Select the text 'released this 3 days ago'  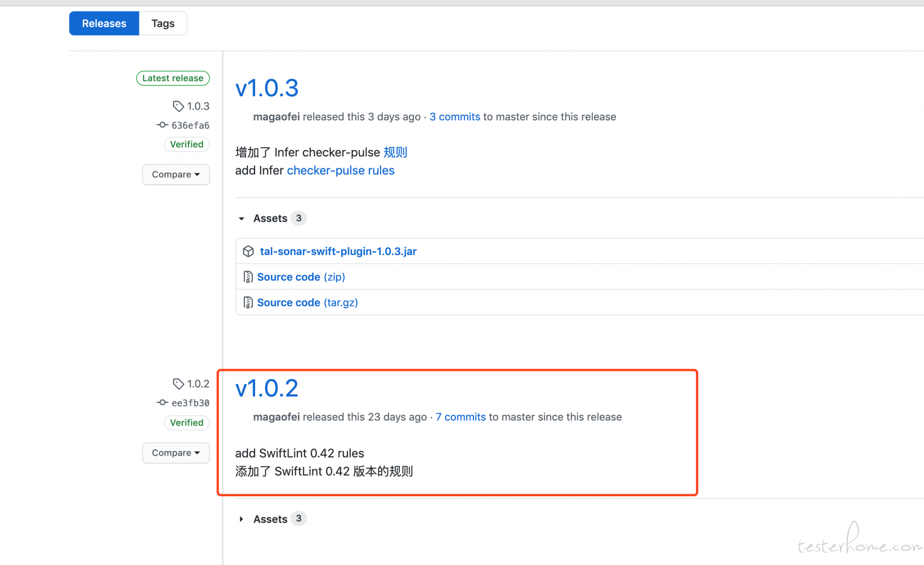pyautogui.click(x=361, y=117)
